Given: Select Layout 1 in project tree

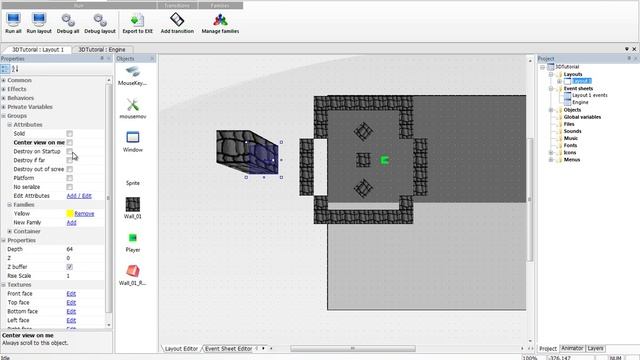Looking at the screenshot, I should (x=582, y=81).
